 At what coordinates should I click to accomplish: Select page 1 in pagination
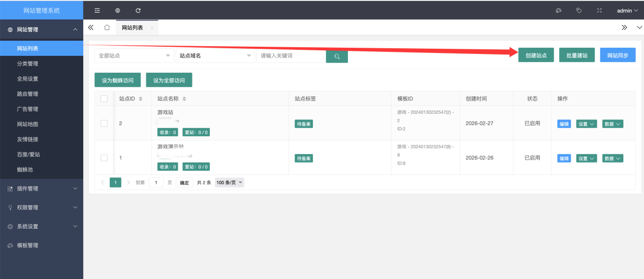tap(115, 182)
